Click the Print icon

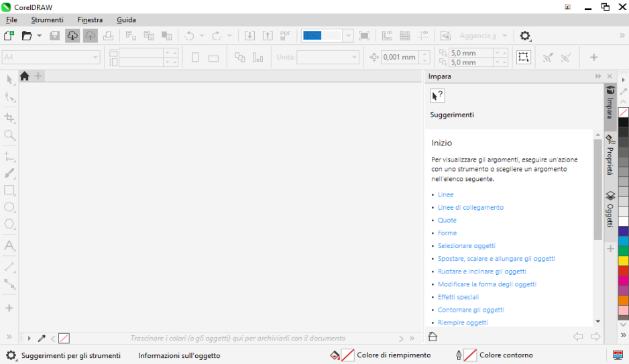(x=108, y=36)
